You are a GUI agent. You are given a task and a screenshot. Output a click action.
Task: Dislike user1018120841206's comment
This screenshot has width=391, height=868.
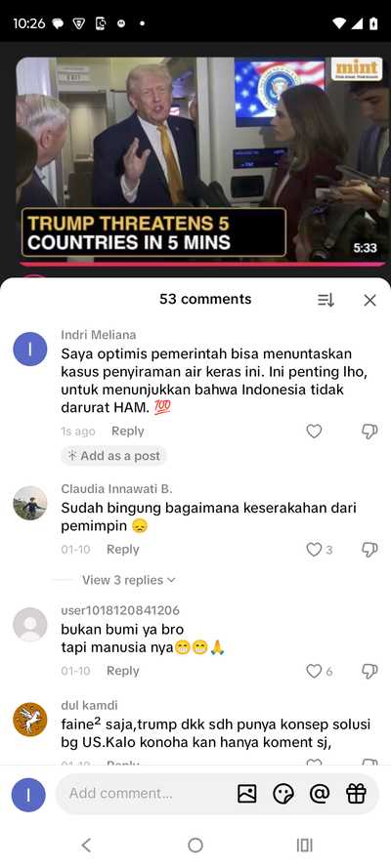369,672
